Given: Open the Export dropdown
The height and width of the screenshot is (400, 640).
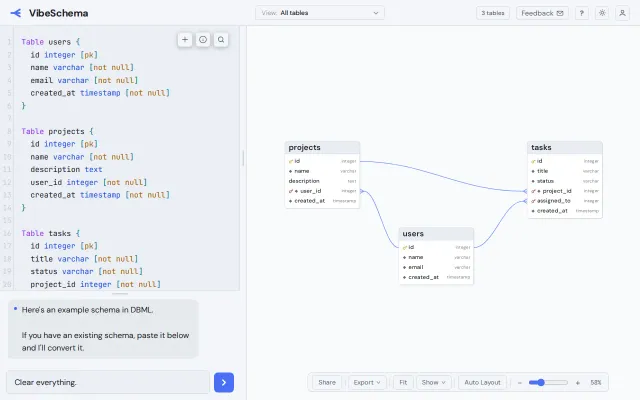Looking at the screenshot, I should pos(367,382).
